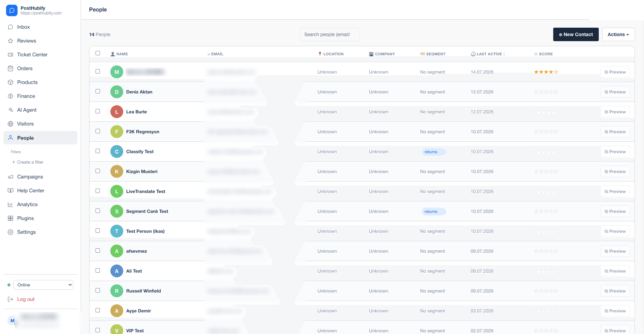Click Segment Canlı Test's S avatar

117,211
